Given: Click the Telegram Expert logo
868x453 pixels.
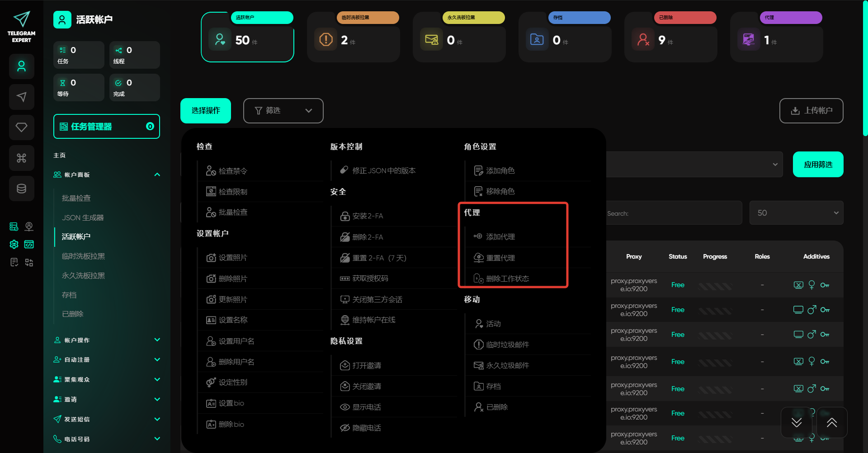Looking at the screenshot, I should click(x=22, y=27).
